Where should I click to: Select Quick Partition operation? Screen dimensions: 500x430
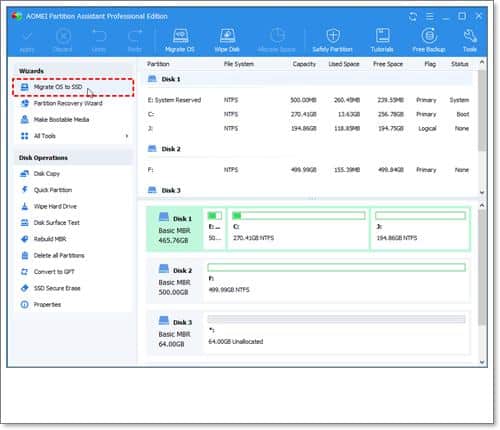click(x=53, y=190)
